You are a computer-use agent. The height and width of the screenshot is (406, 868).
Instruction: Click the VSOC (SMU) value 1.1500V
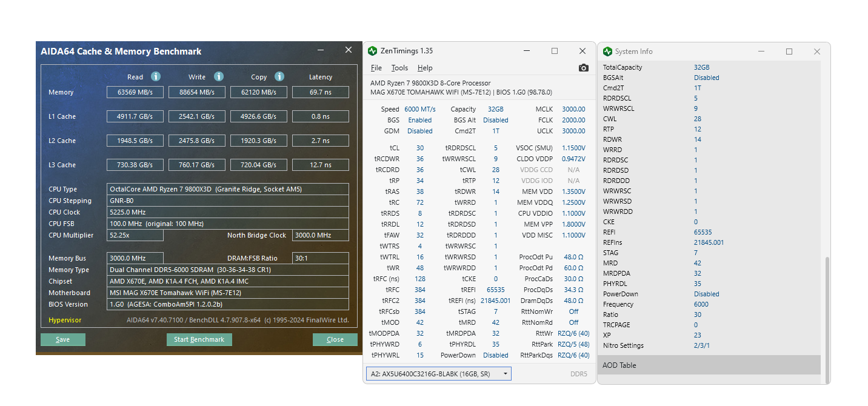click(573, 148)
